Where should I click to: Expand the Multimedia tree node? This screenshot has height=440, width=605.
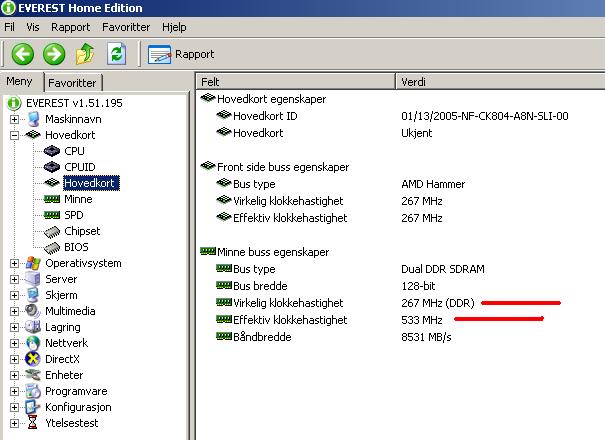pos(14,311)
